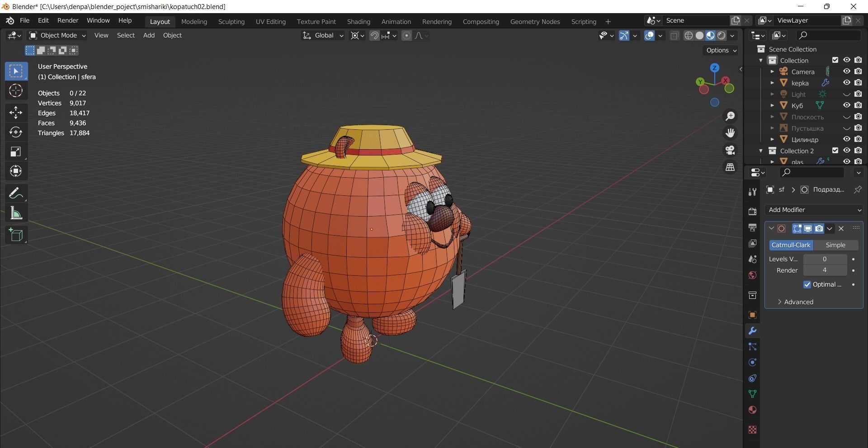Image resolution: width=868 pixels, height=448 pixels.
Task: Hide the Camera object in the outliner
Action: coord(846,71)
